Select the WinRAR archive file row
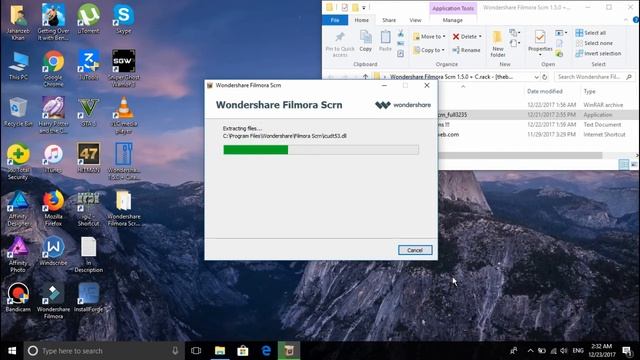This screenshot has height=360, width=640. [539, 105]
